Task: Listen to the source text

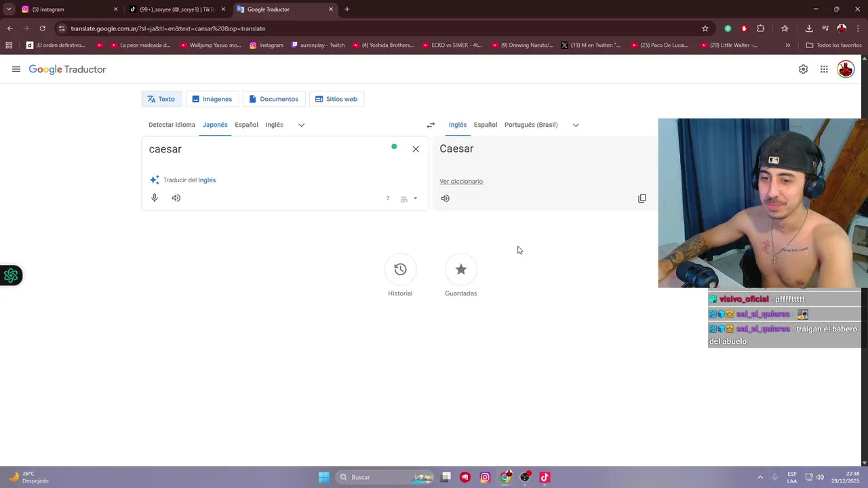Action: 176,198
